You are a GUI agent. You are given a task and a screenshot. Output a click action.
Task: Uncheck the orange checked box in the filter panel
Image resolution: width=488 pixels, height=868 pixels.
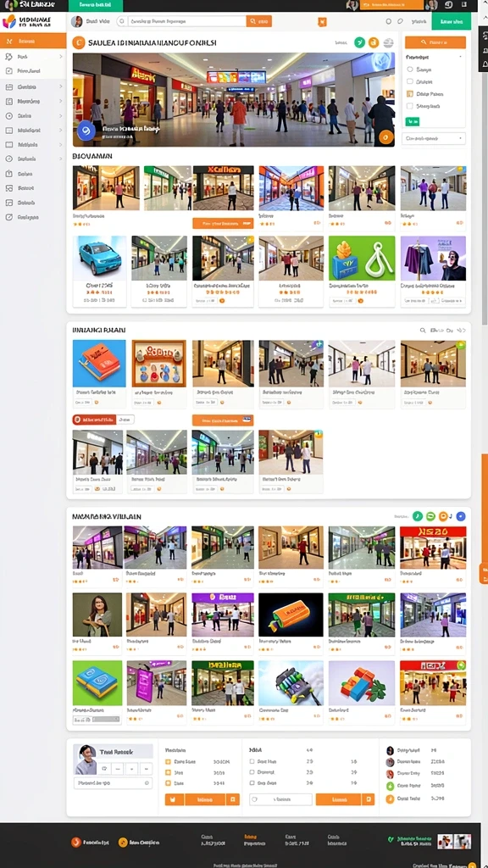click(x=410, y=94)
